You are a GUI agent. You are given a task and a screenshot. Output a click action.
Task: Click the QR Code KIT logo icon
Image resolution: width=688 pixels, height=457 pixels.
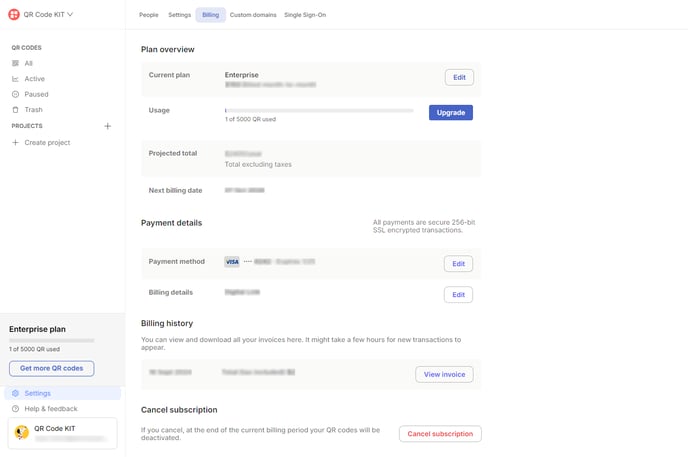coord(14,15)
